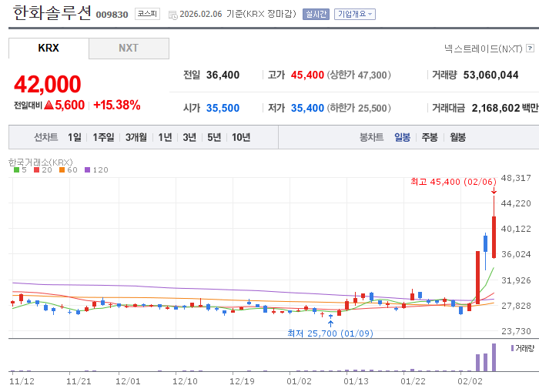Screen dimensions: 539x392
Task: Click the 코스피 market badge
Action: click(x=147, y=14)
